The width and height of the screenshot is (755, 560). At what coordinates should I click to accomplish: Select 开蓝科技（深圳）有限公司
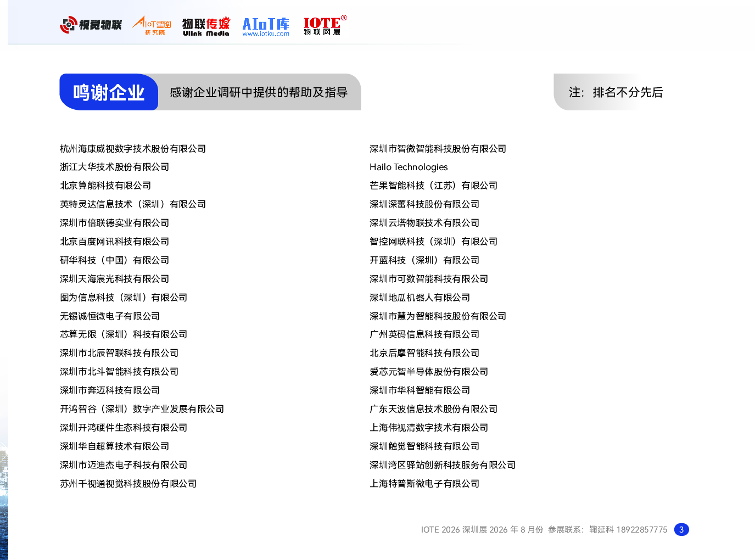pos(424,260)
